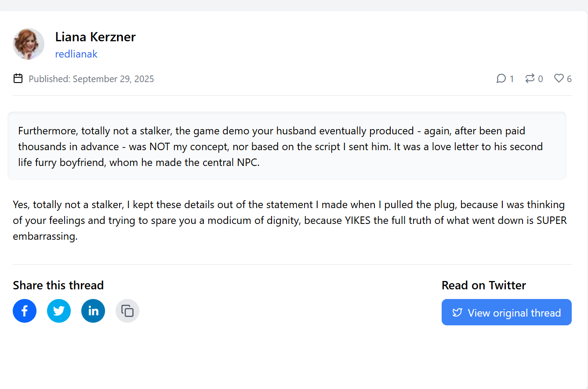The width and height of the screenshot is (588, 389).
Task: Click Twitter bird icon in View original thread button
Action: pyautogui.click(x=457, y=312)
